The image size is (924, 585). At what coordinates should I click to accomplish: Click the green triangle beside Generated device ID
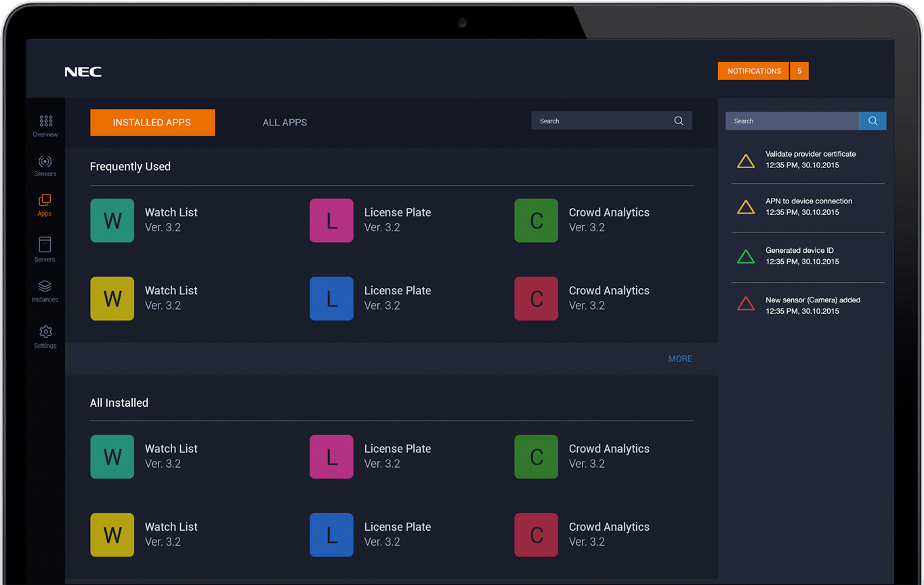click(745, 257)
